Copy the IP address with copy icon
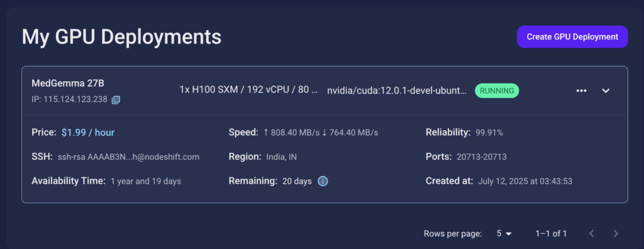 tap(116, 99)
